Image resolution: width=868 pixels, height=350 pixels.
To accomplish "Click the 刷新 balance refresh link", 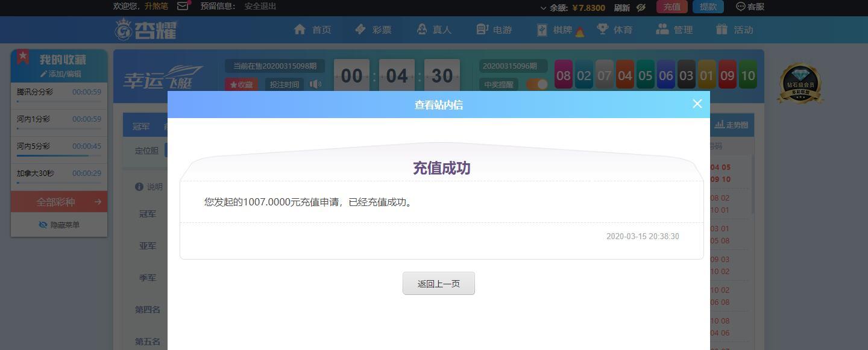I will [622, 7].
